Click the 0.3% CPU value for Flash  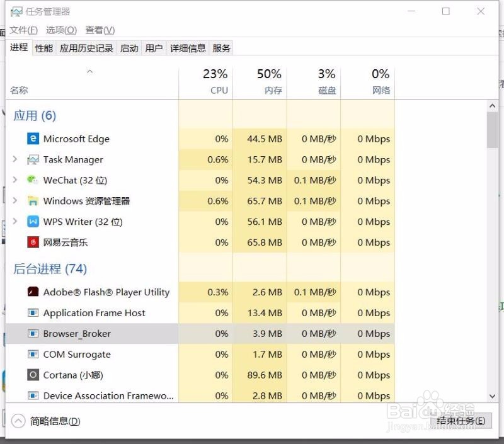point(218,292)
